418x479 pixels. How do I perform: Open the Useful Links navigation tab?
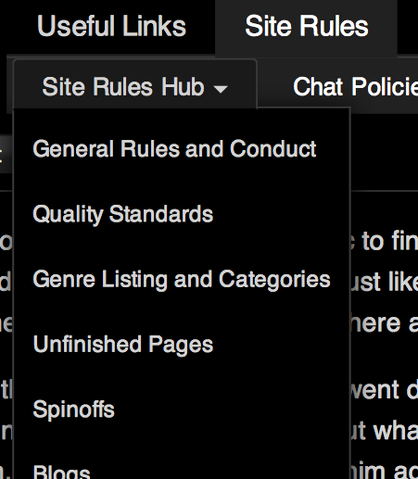111,26
